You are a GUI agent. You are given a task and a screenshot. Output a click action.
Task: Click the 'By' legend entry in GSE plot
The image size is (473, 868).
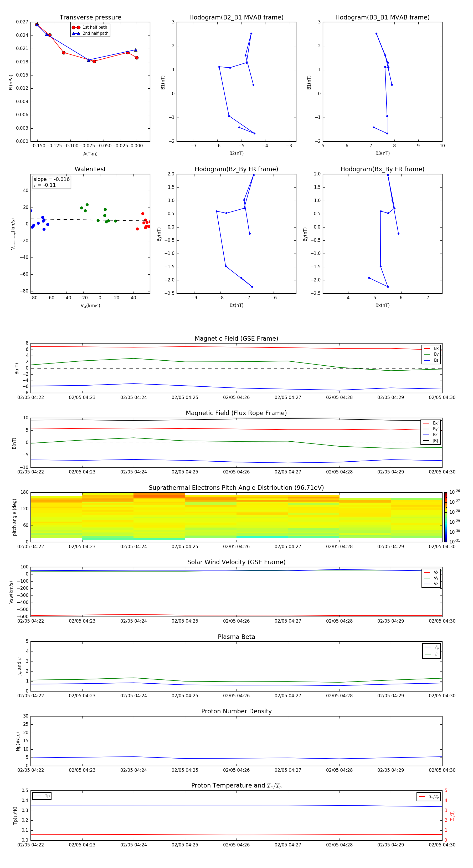(431, 355)
